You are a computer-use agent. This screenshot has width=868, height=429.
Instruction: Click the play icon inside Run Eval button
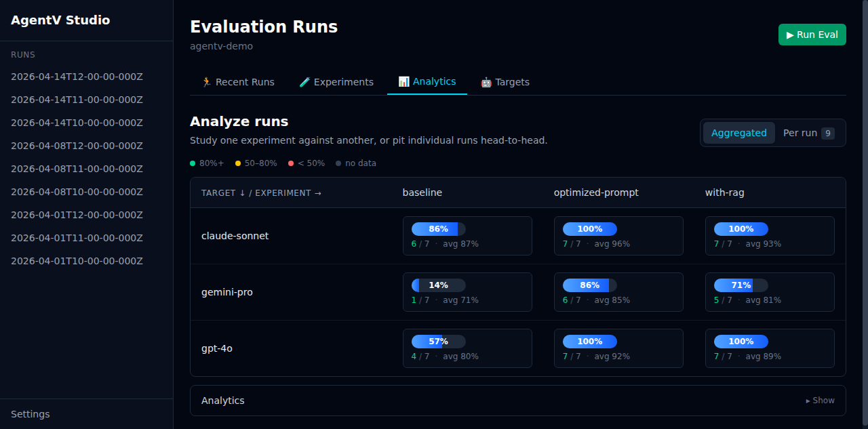click(x=789, y=35)
